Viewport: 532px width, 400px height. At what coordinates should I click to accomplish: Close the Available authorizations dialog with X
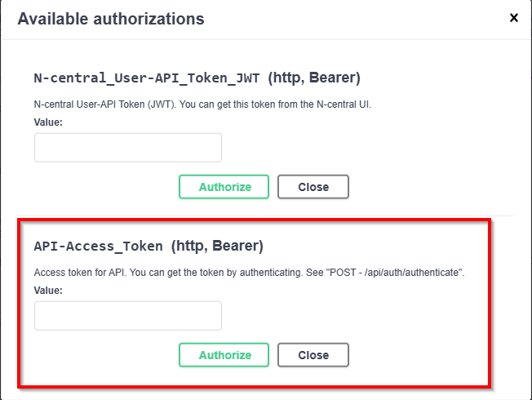point(514,17)
